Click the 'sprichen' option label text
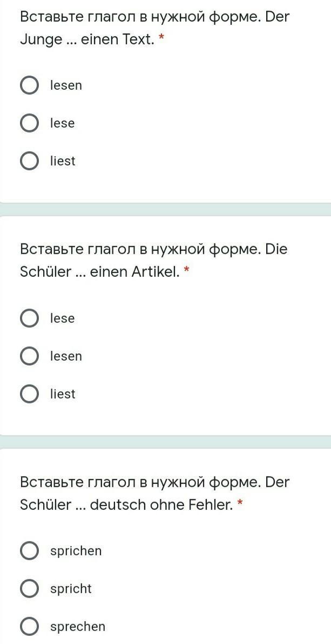Image resolution: width=331 pixels, height=644 pixels. tap(76, 551)
